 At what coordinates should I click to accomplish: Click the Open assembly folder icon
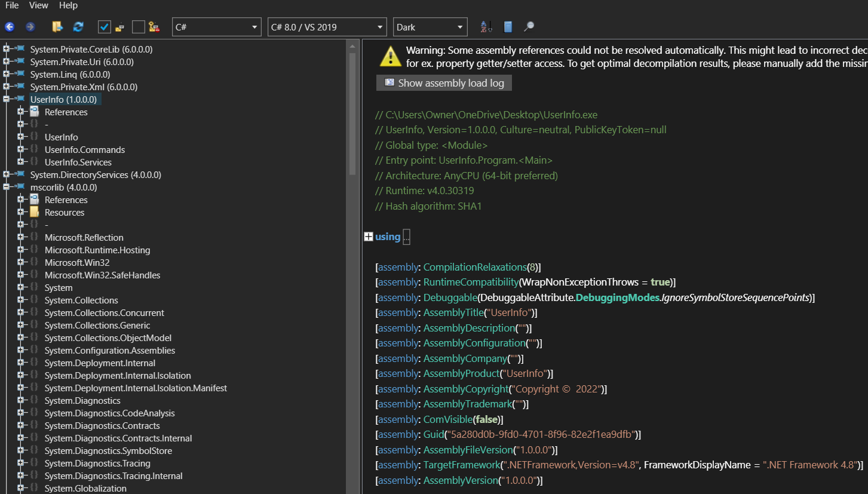57,27
